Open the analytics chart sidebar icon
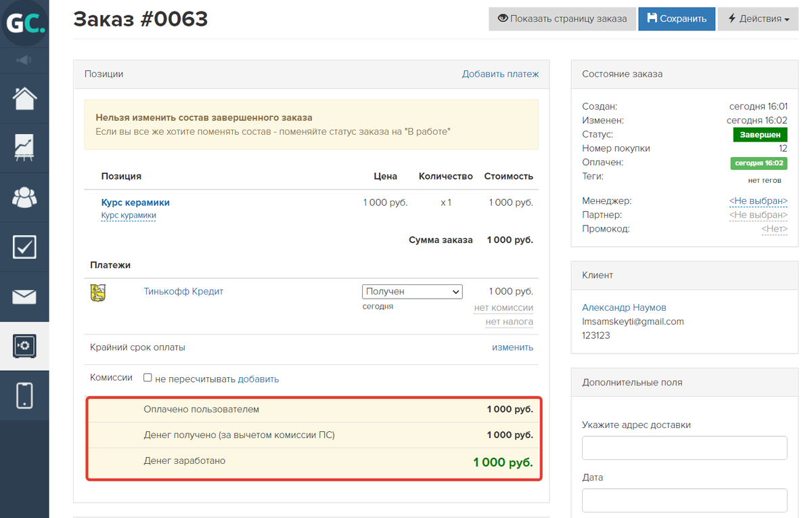Viewport: 812px width, 518px height. click(24, 148)
